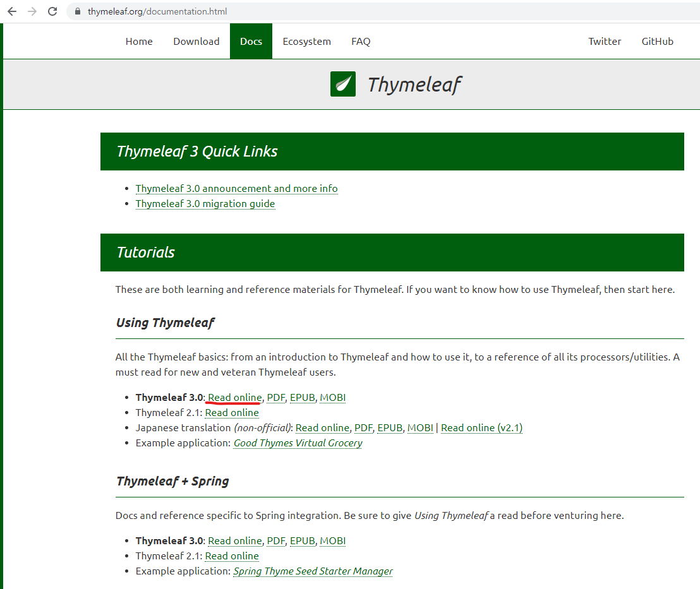The image size is (700, 589).
Task: Open Thymeleaf 3.0 migration guide link
Action: [205, 204]
